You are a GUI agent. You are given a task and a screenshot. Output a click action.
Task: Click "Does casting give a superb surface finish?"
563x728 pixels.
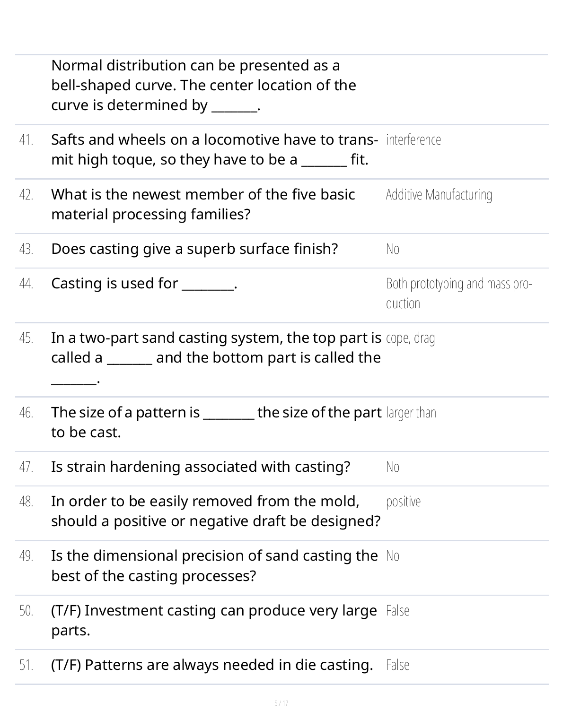194,249
